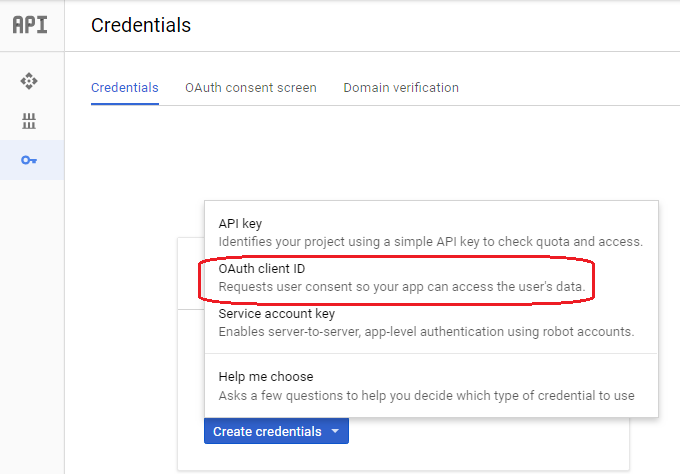
Task: Click the OAuth client ID description text
Action: [x=402, y=287]
